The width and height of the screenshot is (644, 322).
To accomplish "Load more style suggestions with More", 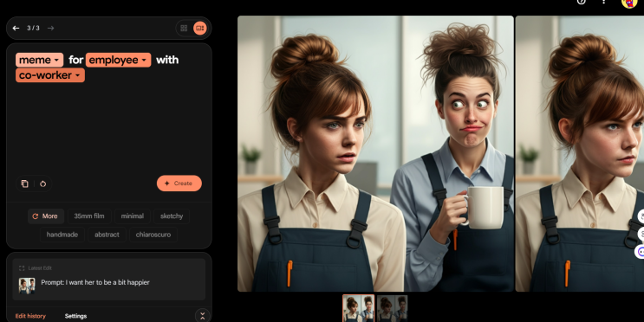I will click(x=45, y=216).
